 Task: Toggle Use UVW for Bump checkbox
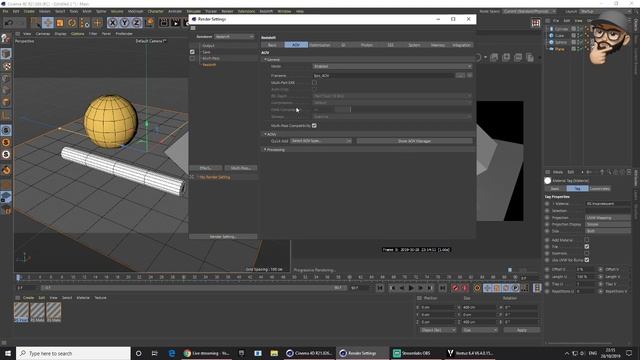[587, 260]
